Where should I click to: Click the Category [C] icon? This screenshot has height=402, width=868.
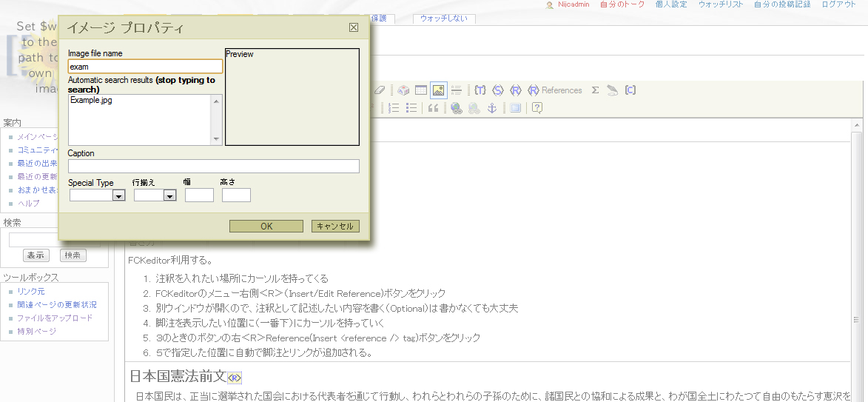point(630,90)
